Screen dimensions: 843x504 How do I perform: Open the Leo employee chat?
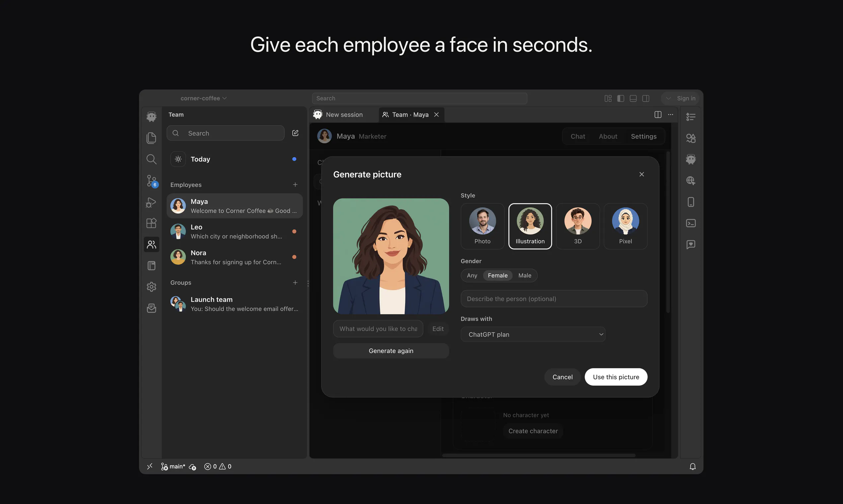click(235, 232)
